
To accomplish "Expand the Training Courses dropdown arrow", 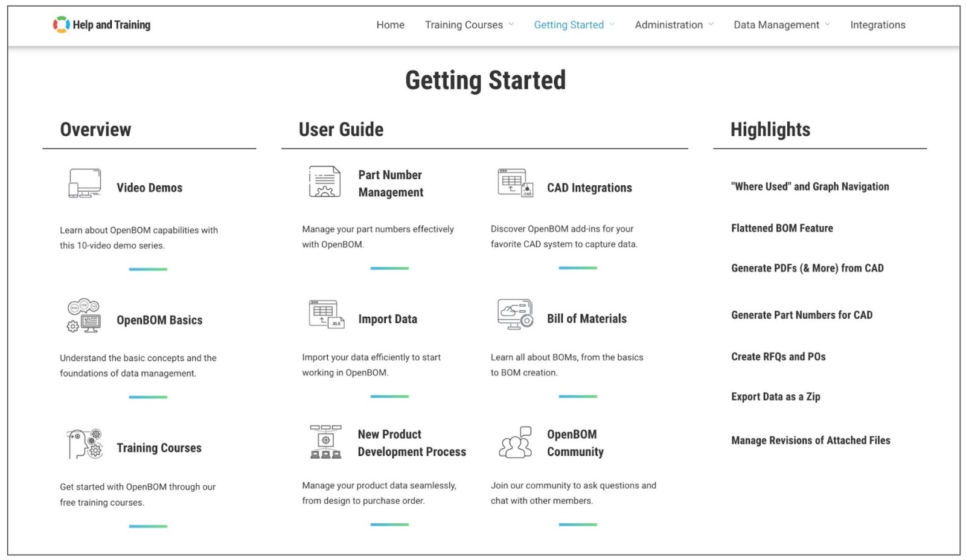I will (511, 24).
